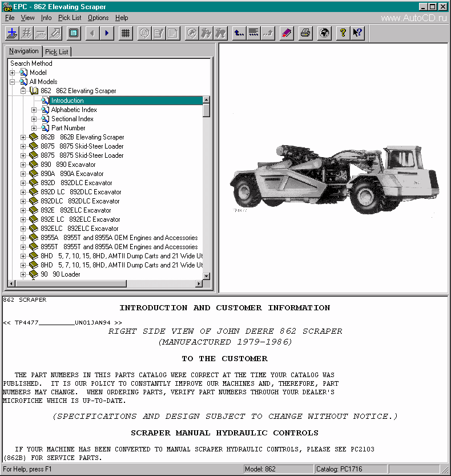Click the tree's horizontal scrollbar right arrow
451x476 pixels.
(x=199, y=283)
